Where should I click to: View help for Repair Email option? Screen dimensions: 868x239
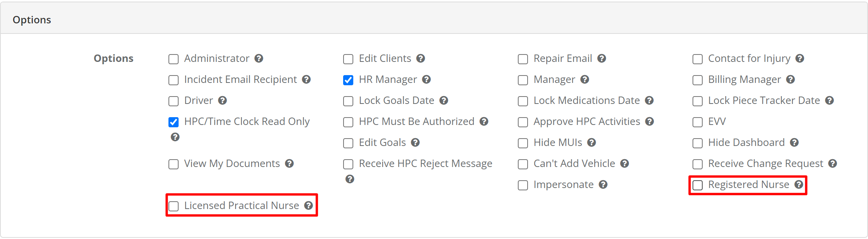tap(602, 59)
